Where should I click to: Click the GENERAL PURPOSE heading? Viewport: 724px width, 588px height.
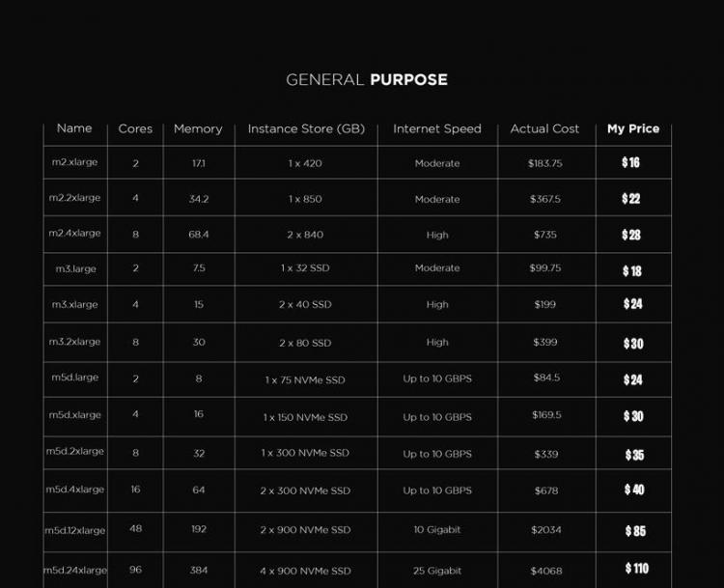367,80
